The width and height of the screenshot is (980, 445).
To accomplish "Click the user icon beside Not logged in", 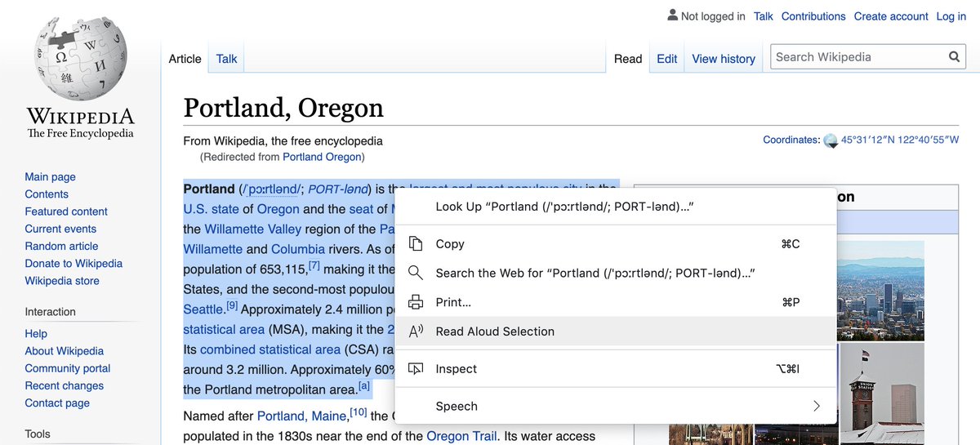I will tap(672, 16).
